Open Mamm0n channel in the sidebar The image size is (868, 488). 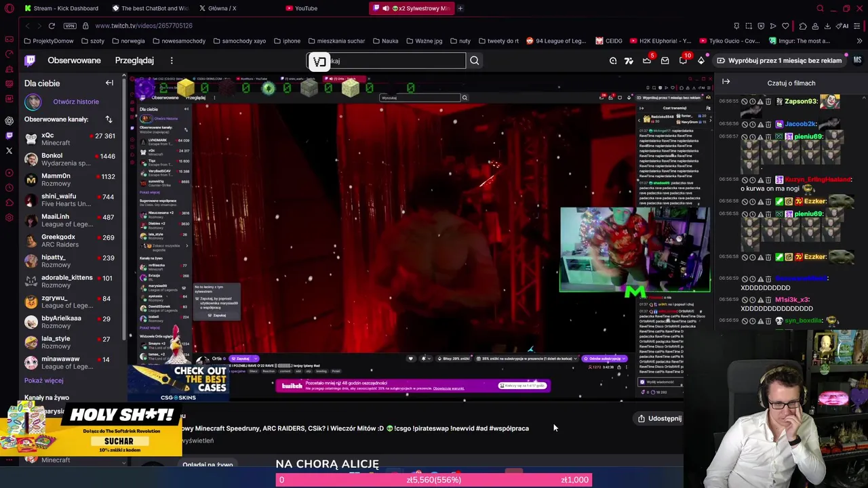tap(70, 180)
